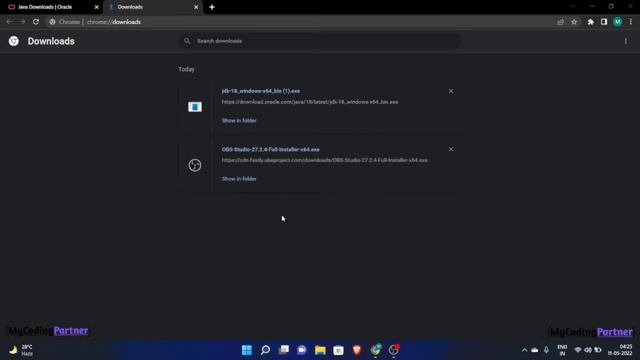Open the taskbar clock and date

pos(620,350)
